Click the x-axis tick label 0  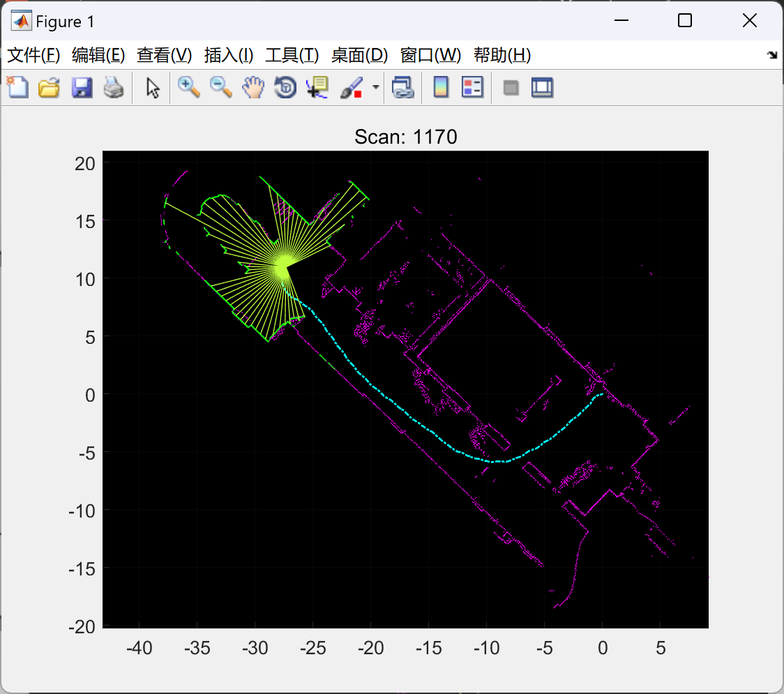[x=603, y=648]
